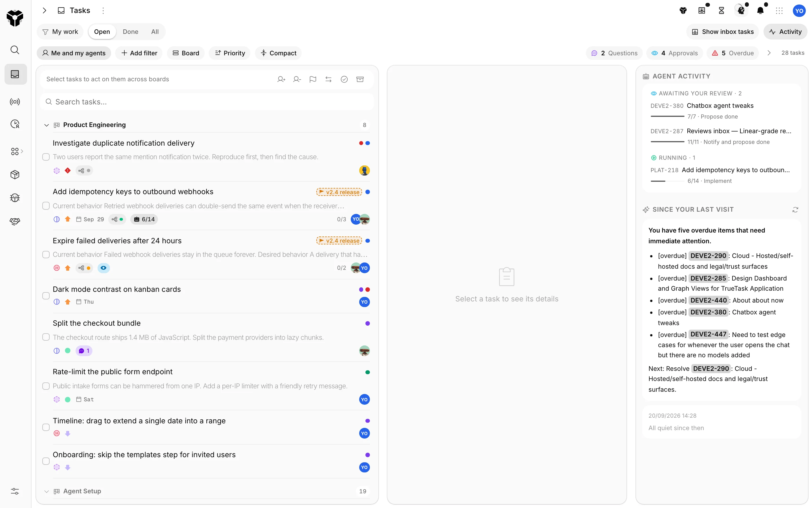
Task: Open the Priority sort dropdown
Action: coord(230,53)
